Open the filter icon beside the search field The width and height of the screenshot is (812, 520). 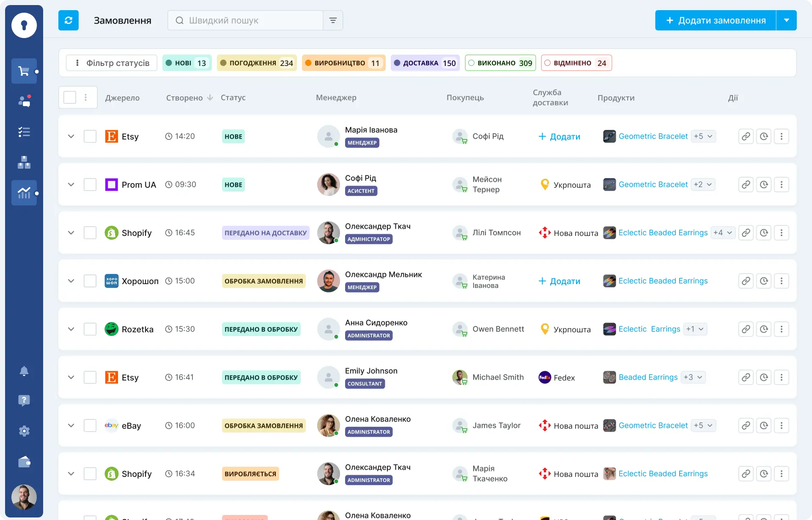[333, 20]
